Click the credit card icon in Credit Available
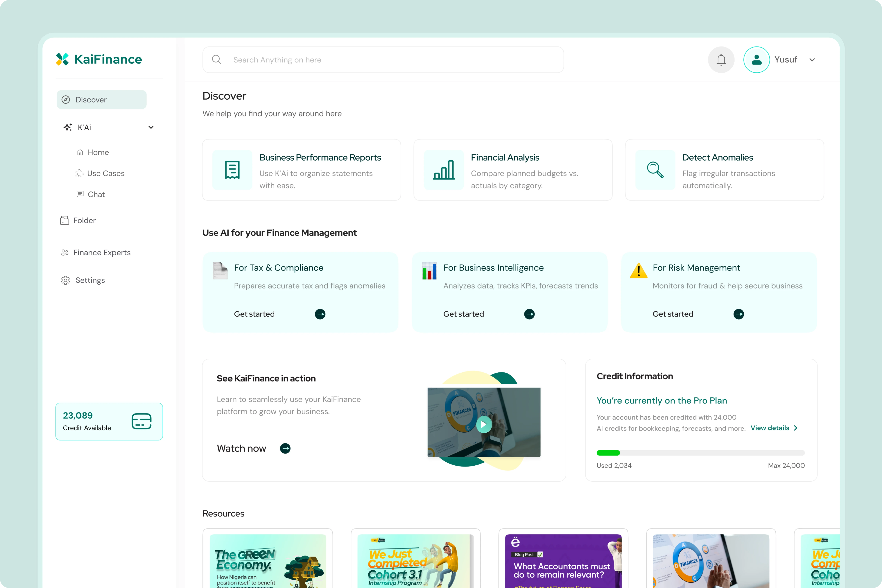 [x=141, y=421]
